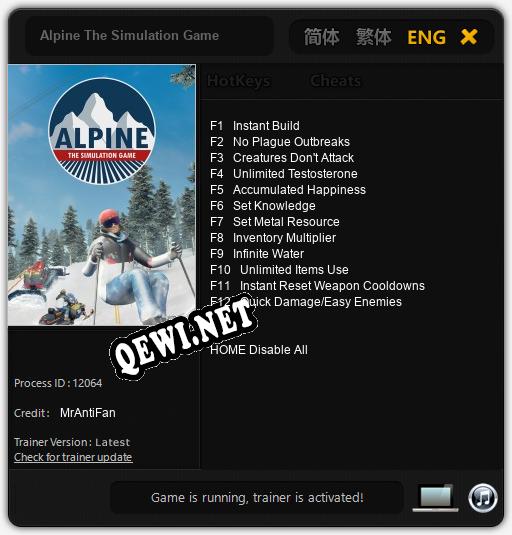Image resolution: width=512 pixels, height=535 pixels.
Task: Switch language to Simplified Chinese 简体
Action: [x=321, y=37]
